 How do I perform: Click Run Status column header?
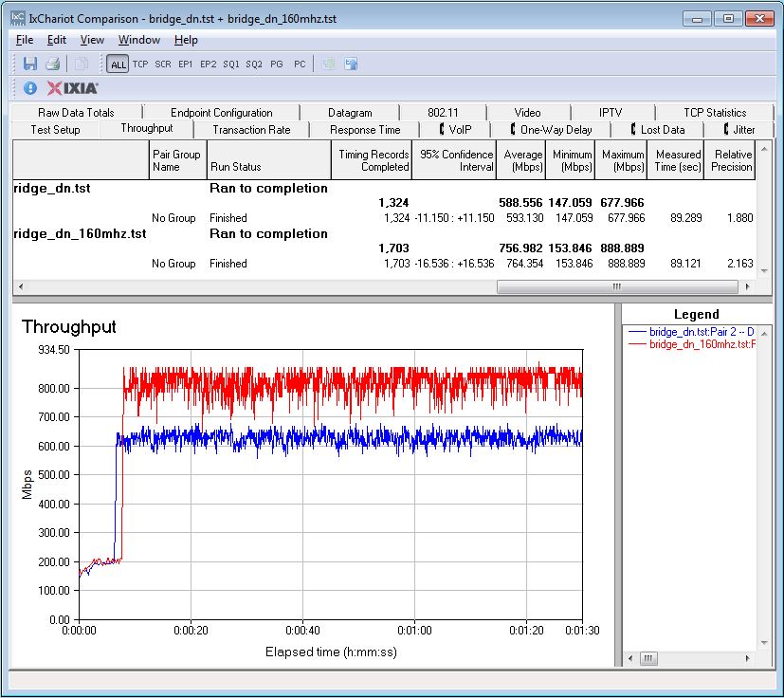(269, 160)
